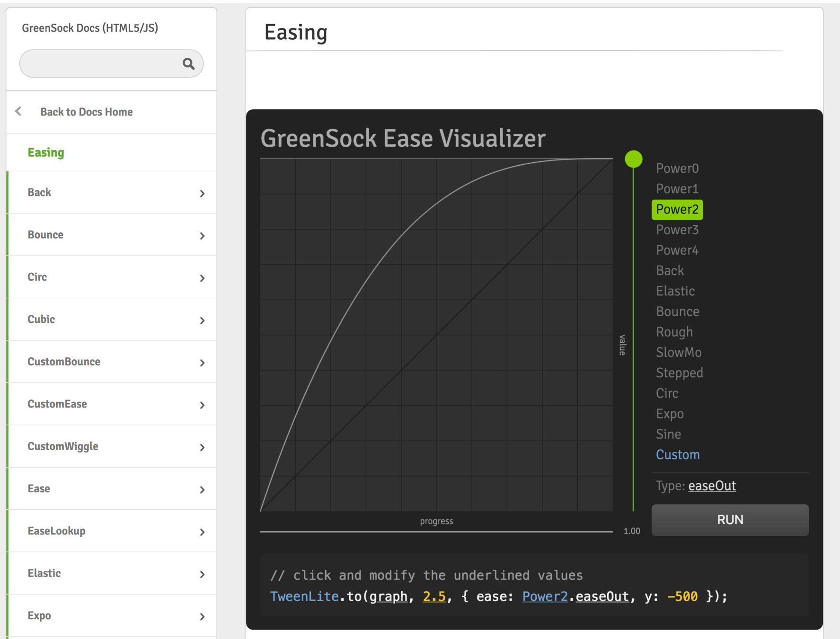The image size is (840, 639).
Task: Click the RUN button
Action: (x=730, y=520)
